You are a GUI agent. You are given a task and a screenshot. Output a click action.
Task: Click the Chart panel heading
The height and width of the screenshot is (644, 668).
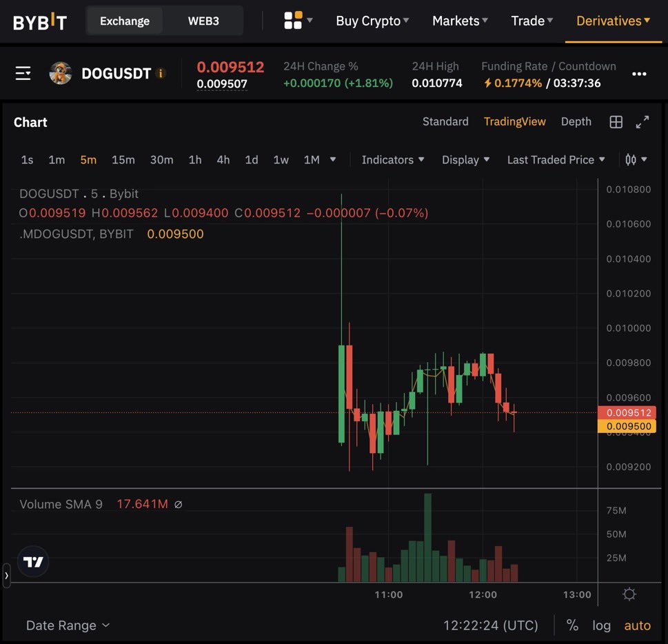tap(30, 122)
